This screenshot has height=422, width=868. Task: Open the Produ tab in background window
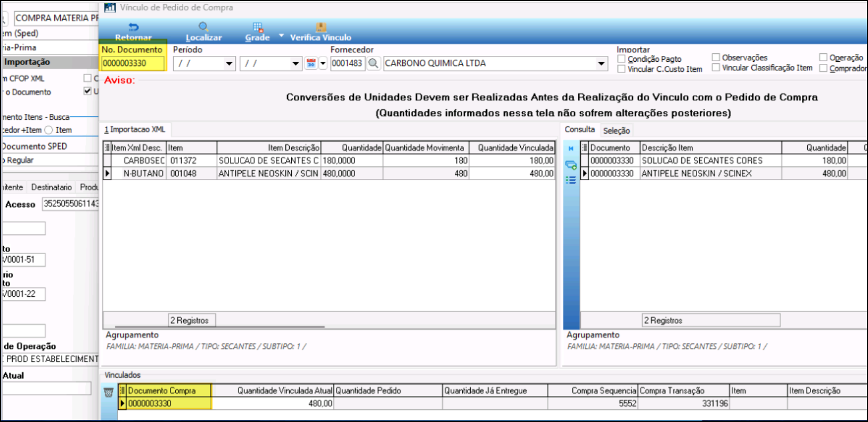point(88,188)
